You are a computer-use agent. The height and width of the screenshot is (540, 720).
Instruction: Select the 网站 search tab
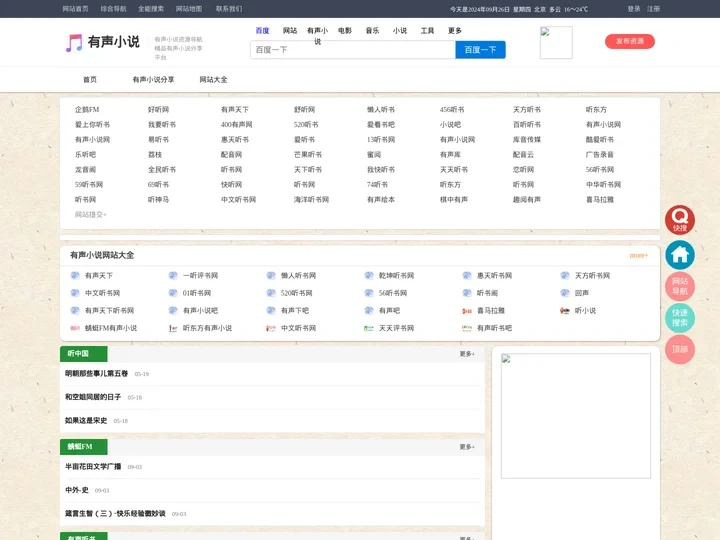(290, 30)
